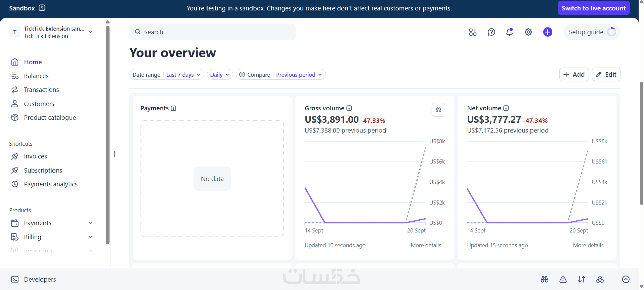Click the Sandbox info icon
Screen dimensions: 644x290
(x=42, y=8)
